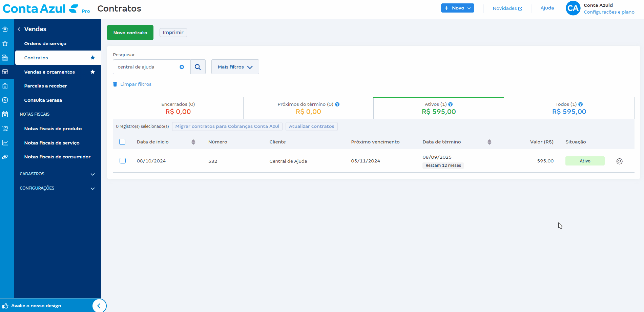Click the Novo contrato button
The width and height of the screenshot is (644, 312).
(130, 33)
